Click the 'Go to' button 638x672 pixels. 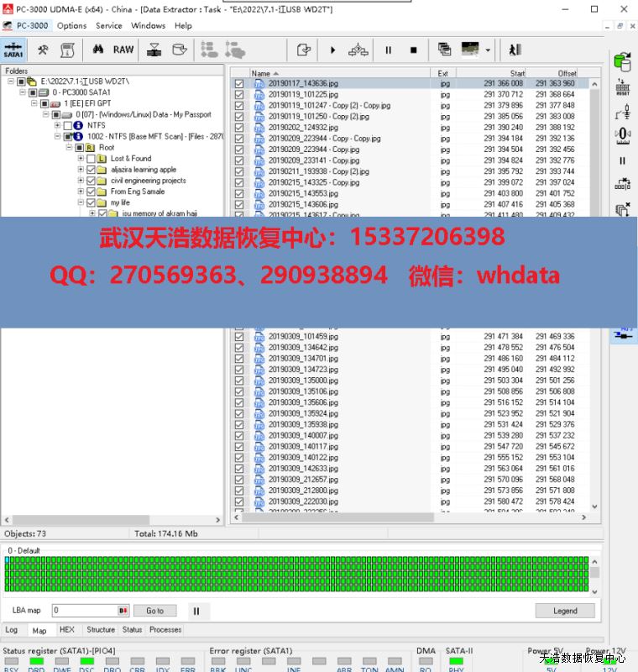[x=155, y=611]
